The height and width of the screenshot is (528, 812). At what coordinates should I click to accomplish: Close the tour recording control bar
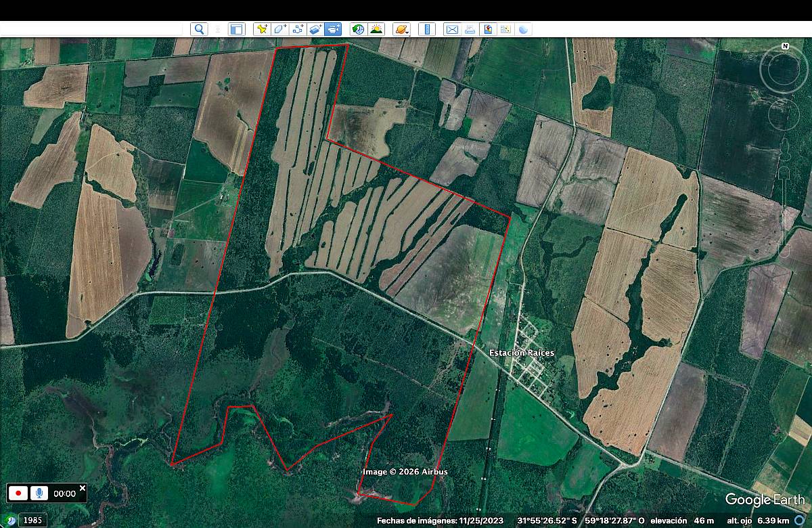(83, 487)
